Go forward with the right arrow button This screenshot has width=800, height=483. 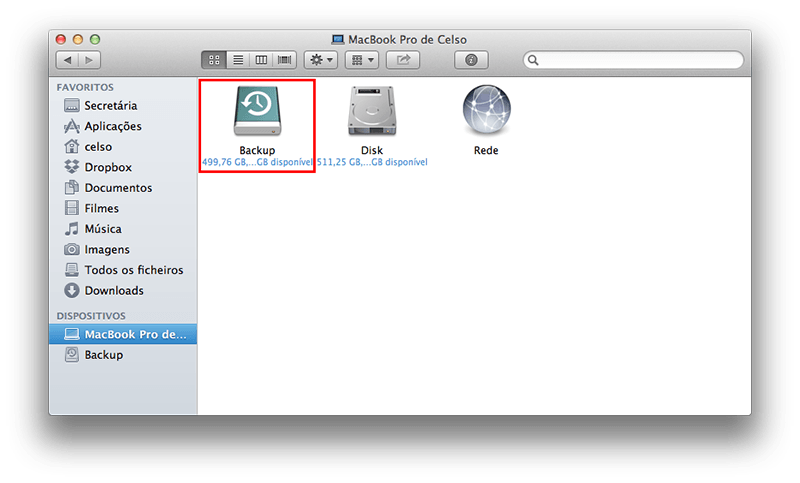89,60
